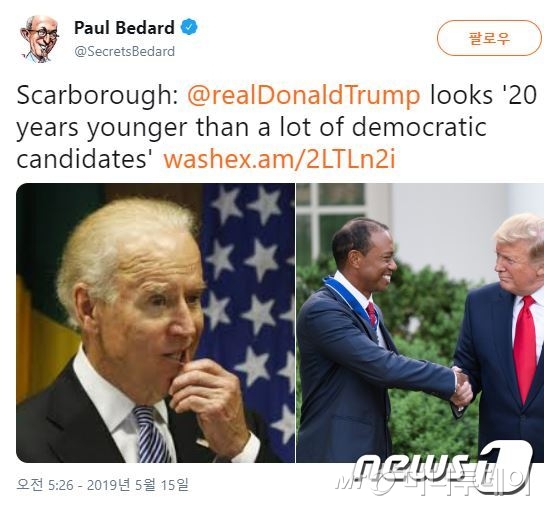
Task: Click the bright red tie in the right photo
Action: pos(525,349)
